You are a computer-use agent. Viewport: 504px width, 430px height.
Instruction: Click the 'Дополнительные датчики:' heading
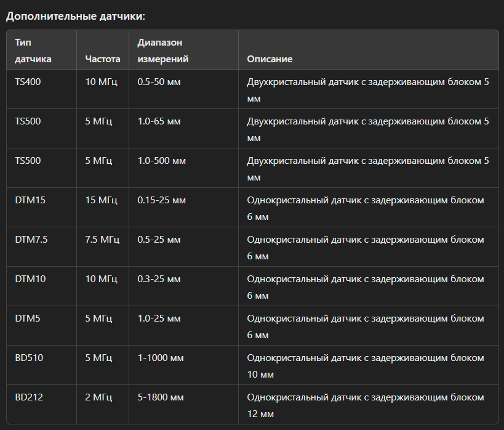[x=76, y=16]
